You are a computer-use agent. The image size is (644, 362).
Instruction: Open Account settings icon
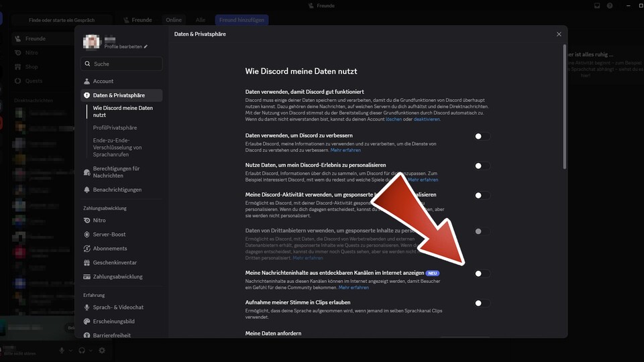pos(87,81)
